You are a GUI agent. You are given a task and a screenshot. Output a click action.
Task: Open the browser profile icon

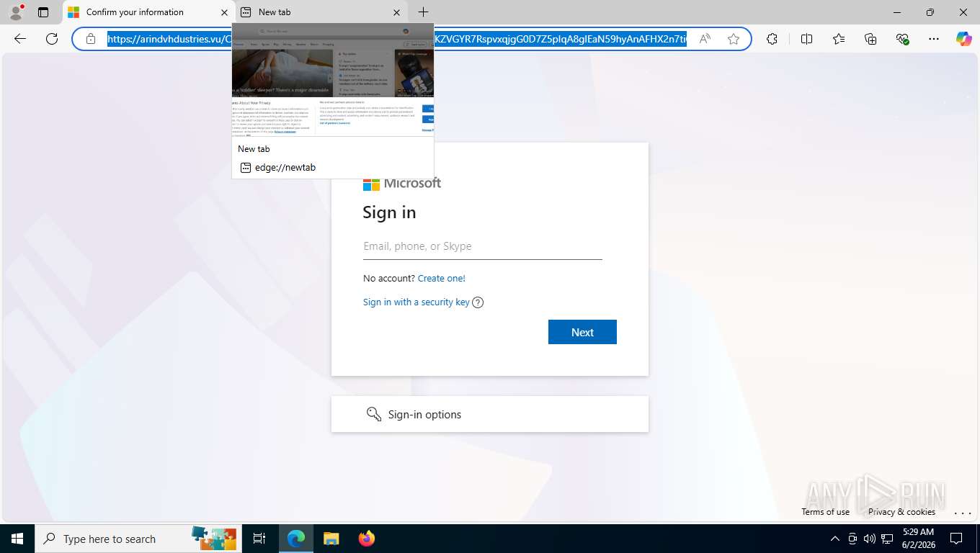pos(16,12)
